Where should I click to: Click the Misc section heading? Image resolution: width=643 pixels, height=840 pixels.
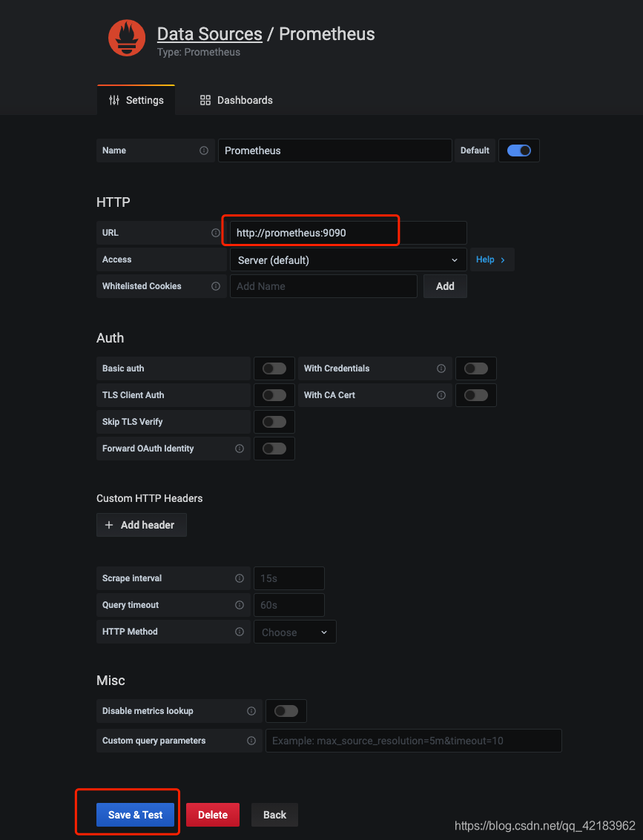(x=111, y=681)
